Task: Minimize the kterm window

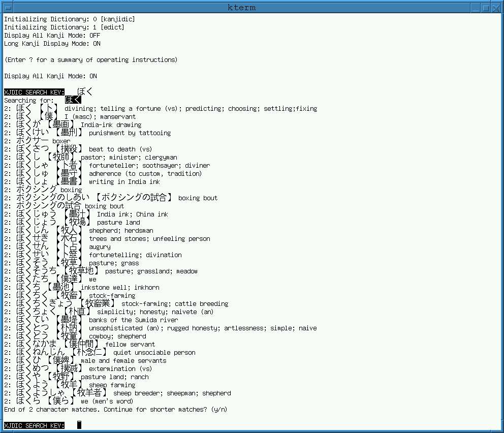Action: (x=475, y=7)
